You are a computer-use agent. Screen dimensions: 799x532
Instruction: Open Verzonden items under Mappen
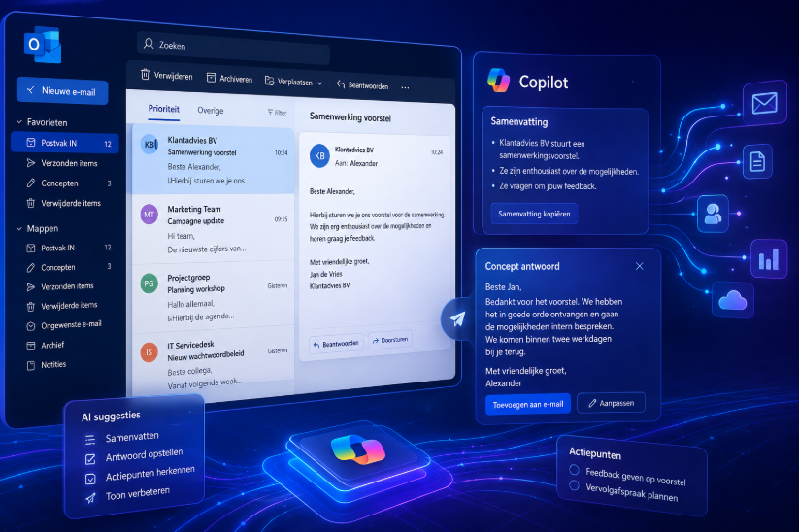click(65, 286)
